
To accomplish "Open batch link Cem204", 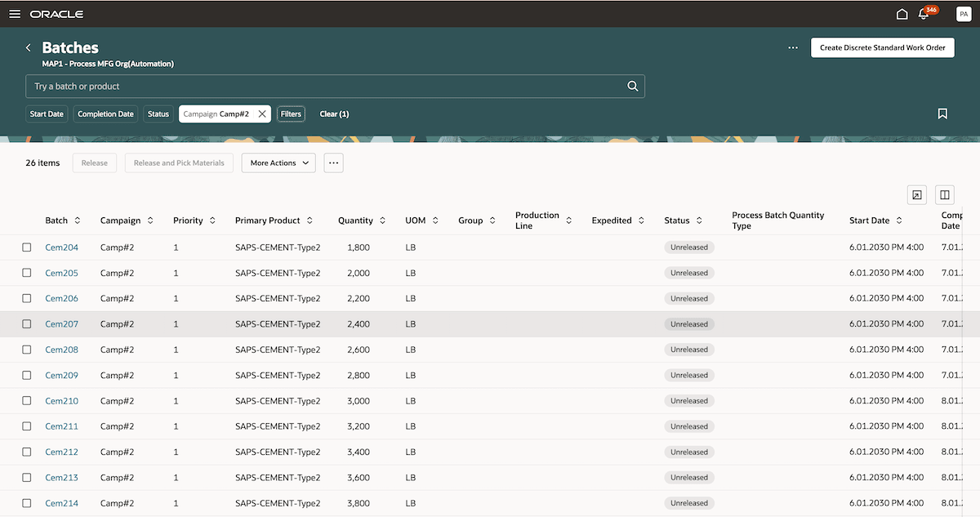I will [61, 247].
